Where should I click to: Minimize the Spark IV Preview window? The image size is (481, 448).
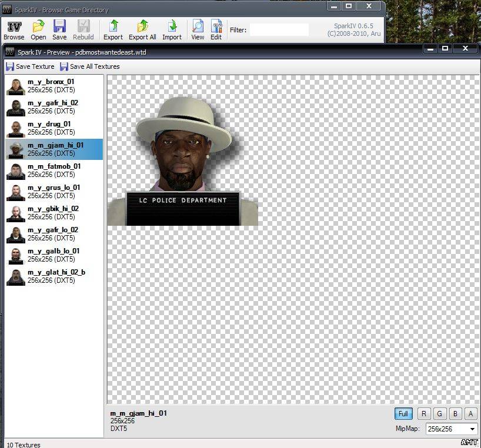(x=430, y=48)
